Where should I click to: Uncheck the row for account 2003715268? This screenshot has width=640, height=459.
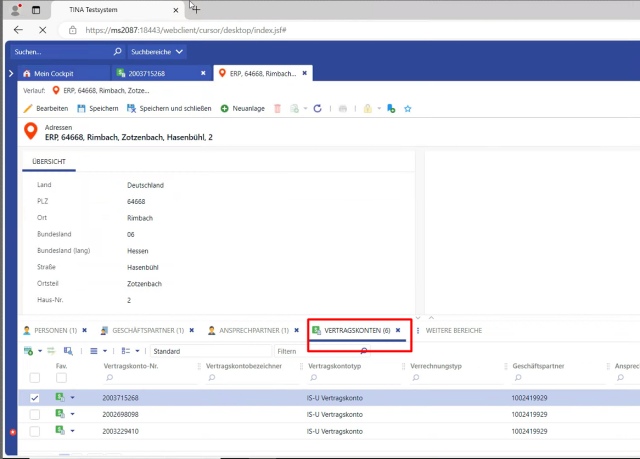pyautogui.click(x=35, y=397)
